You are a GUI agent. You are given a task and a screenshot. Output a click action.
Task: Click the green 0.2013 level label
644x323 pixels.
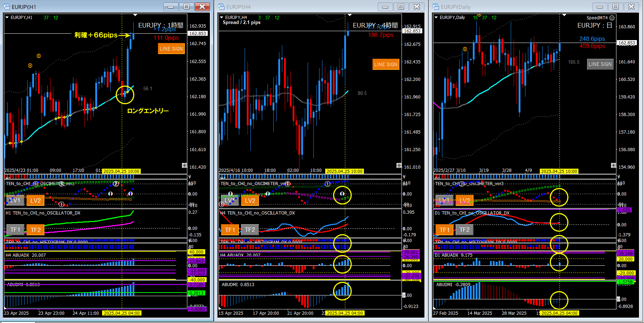[197, 293]
